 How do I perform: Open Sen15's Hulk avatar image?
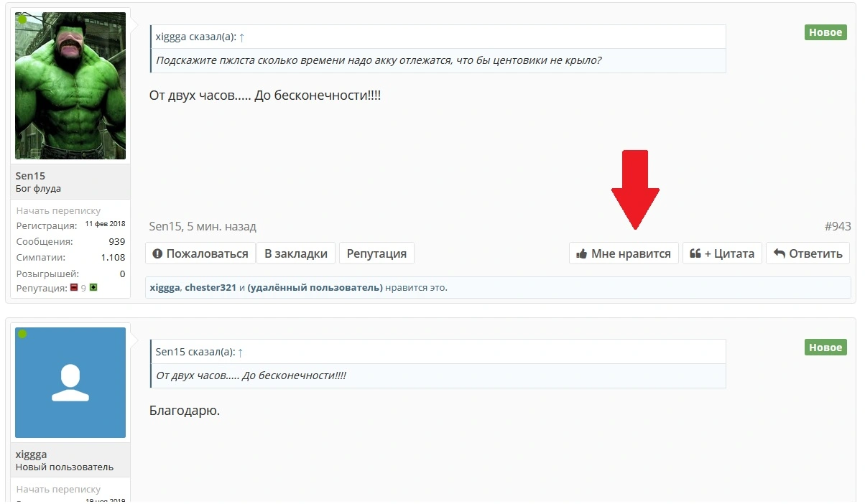[x=70, y=85]
